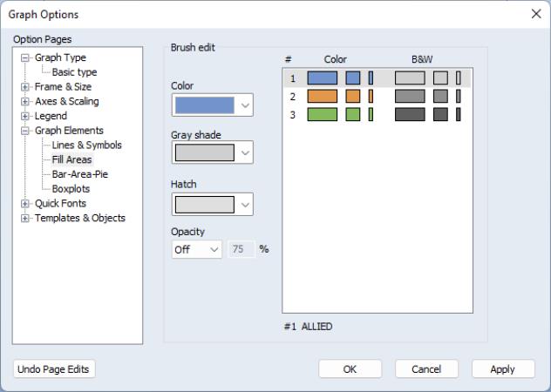This screenshot has height=392, width=551.
Task: Open the Bar-Area-Pie option page
Action: pos(80,174)
